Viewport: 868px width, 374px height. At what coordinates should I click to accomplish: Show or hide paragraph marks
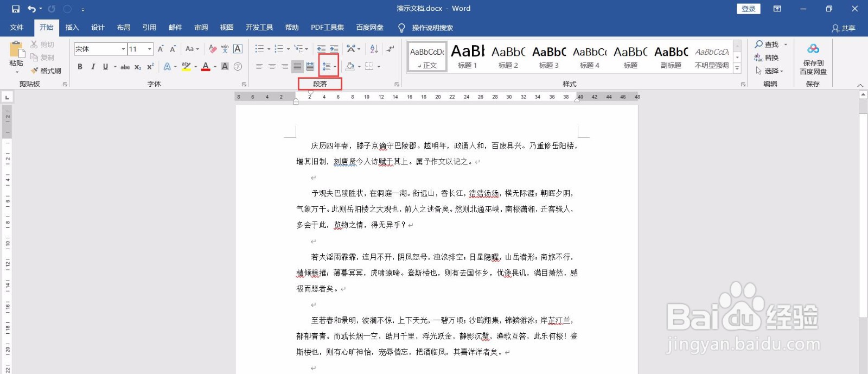click(x=390, y=49)
